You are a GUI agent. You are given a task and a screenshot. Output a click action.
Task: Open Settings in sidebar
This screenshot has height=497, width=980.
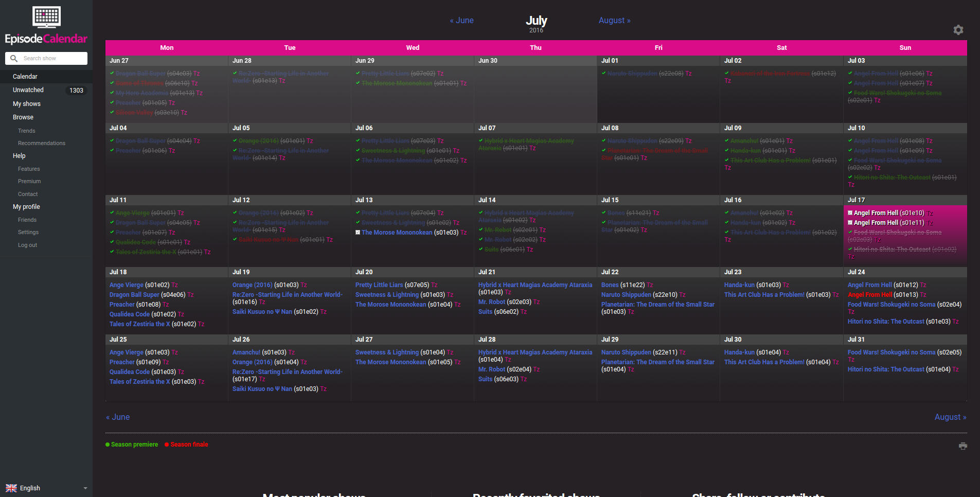click(28, 233)
